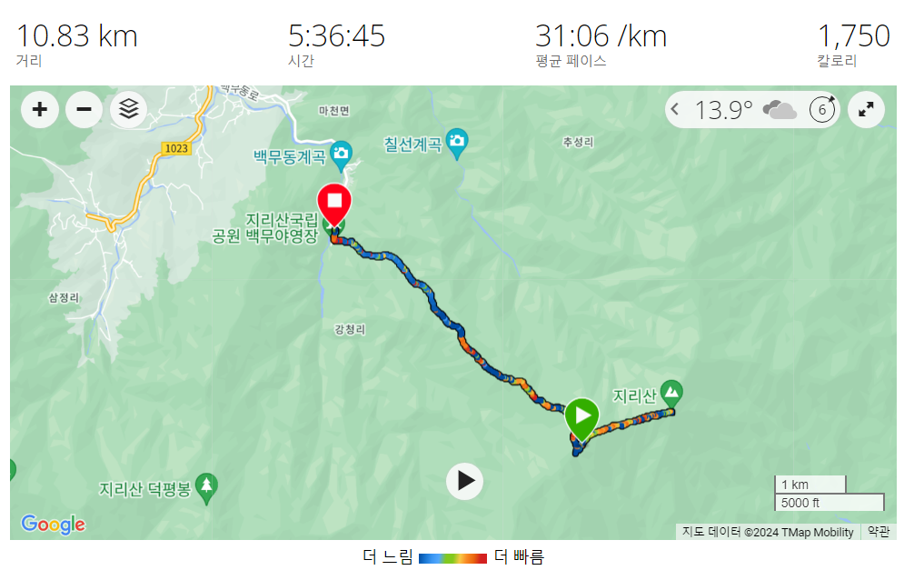
Task: Open the 백무동계곡 camera pin
Action: click(x=341, y=156)
